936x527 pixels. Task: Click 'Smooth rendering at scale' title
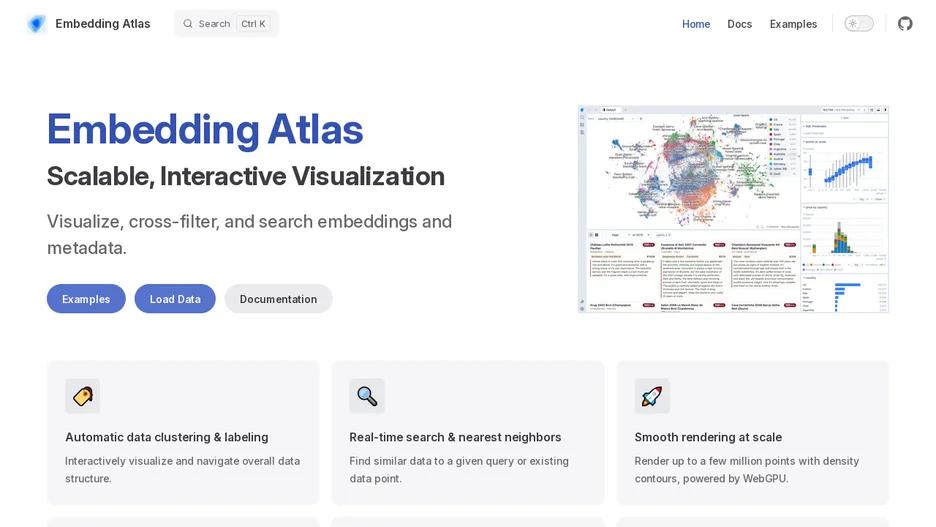point(708,437)
